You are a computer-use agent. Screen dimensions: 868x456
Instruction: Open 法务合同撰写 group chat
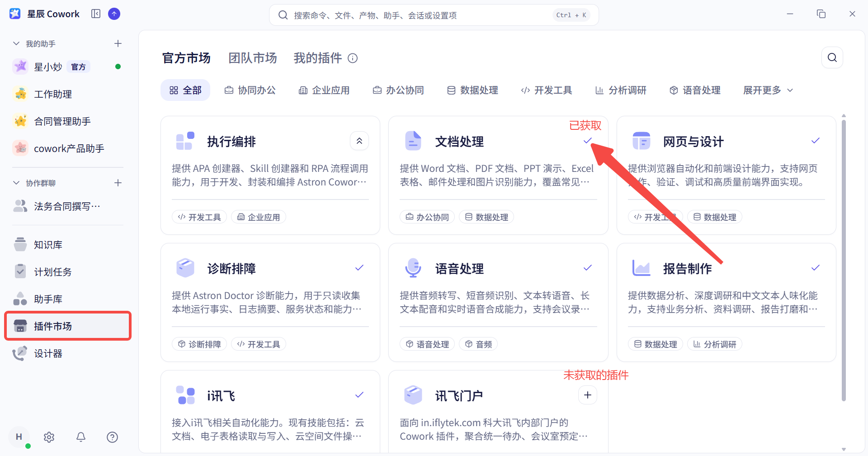(x=68, y=206)
